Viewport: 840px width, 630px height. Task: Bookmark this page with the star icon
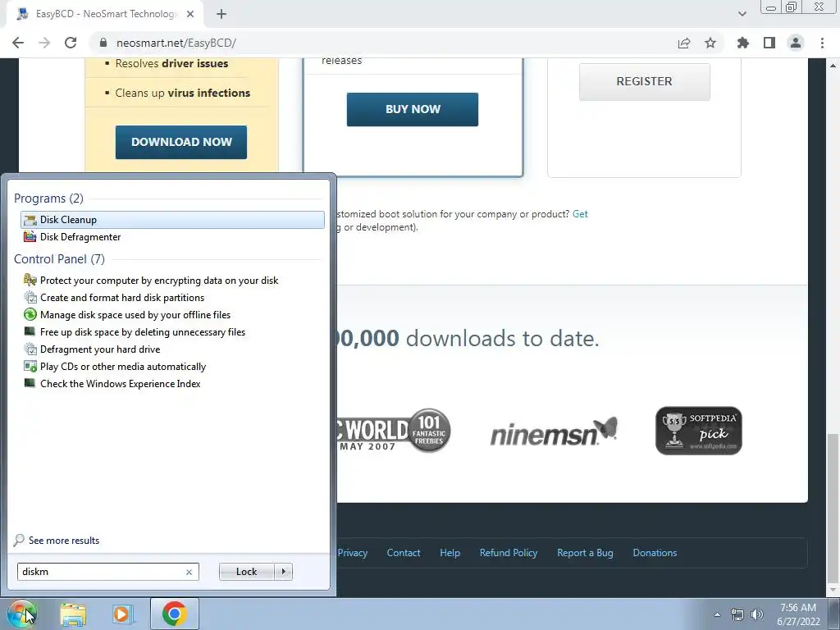[x=710, y=43]
